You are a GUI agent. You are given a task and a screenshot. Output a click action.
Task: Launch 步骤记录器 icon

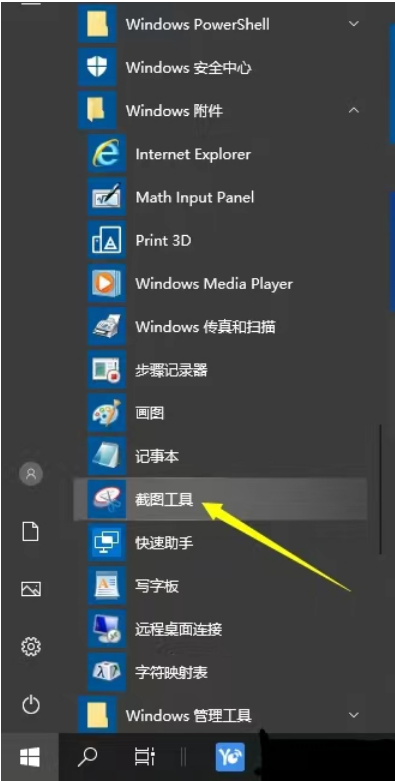(107, 370)
